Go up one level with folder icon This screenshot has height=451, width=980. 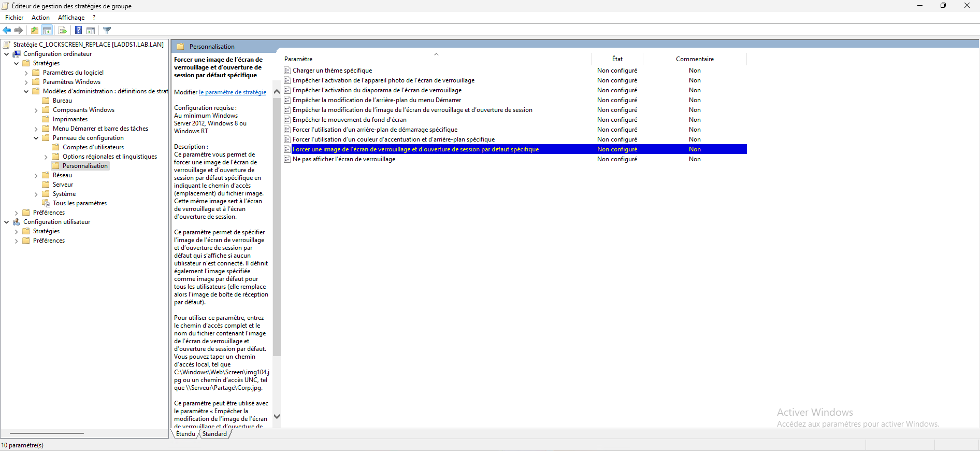point(34,31)
